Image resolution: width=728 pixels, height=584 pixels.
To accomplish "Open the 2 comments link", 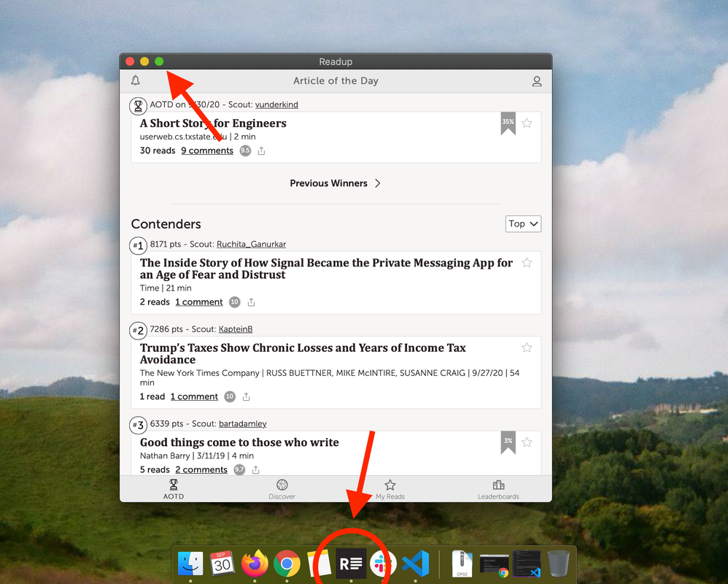I will tap(201, 469).
